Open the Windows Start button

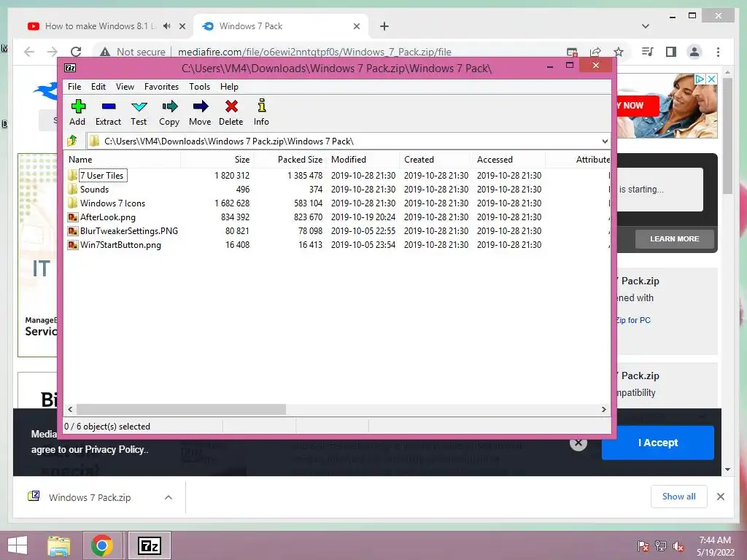coord(18,545)
